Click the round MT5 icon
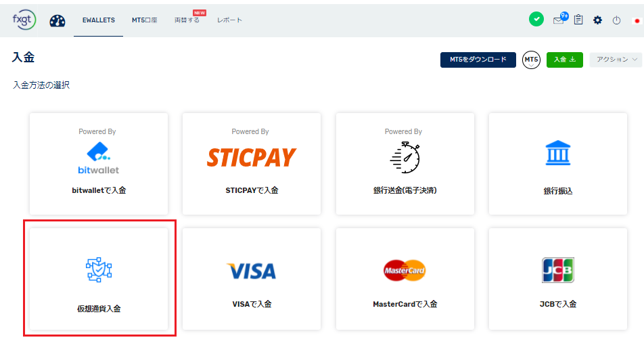 point(531,60)
